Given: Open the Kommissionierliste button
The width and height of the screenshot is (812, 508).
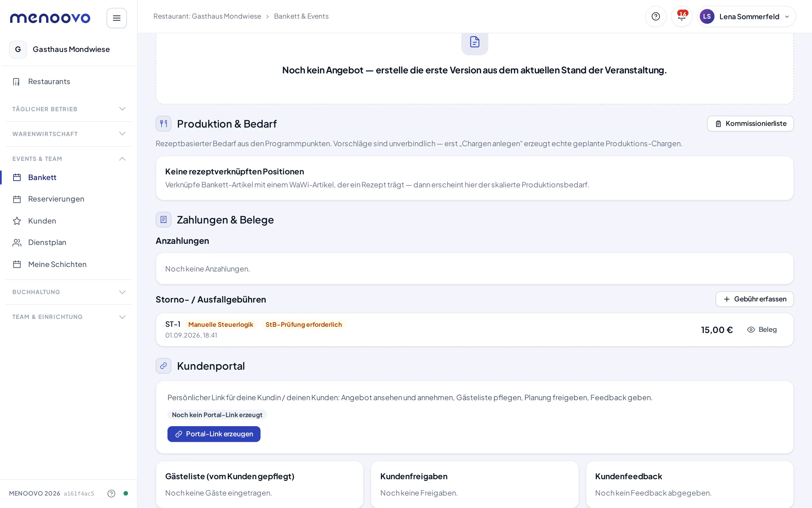Looking at the screenshot, I should 750,124.
